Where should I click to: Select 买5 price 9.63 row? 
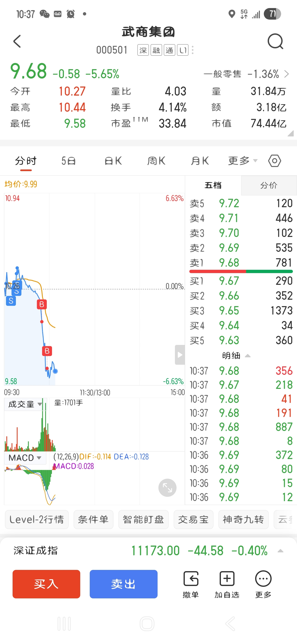tap(241, 340)
